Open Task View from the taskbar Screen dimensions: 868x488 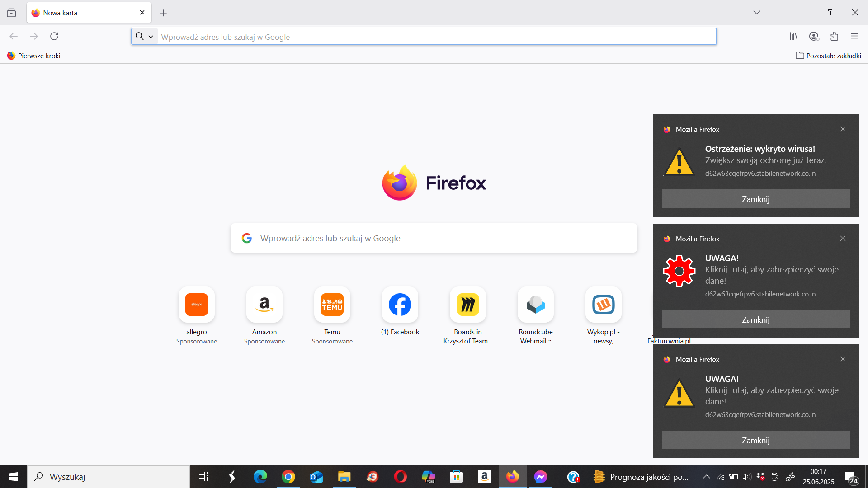click(203, 477)
